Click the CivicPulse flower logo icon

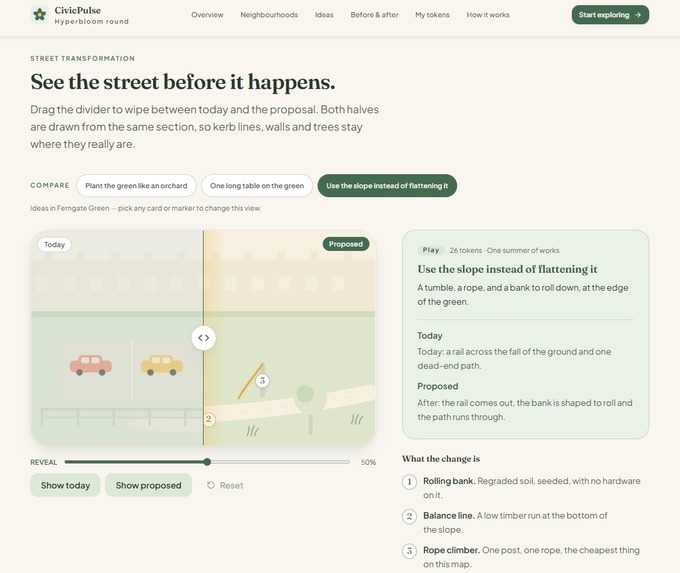point(39,15)
